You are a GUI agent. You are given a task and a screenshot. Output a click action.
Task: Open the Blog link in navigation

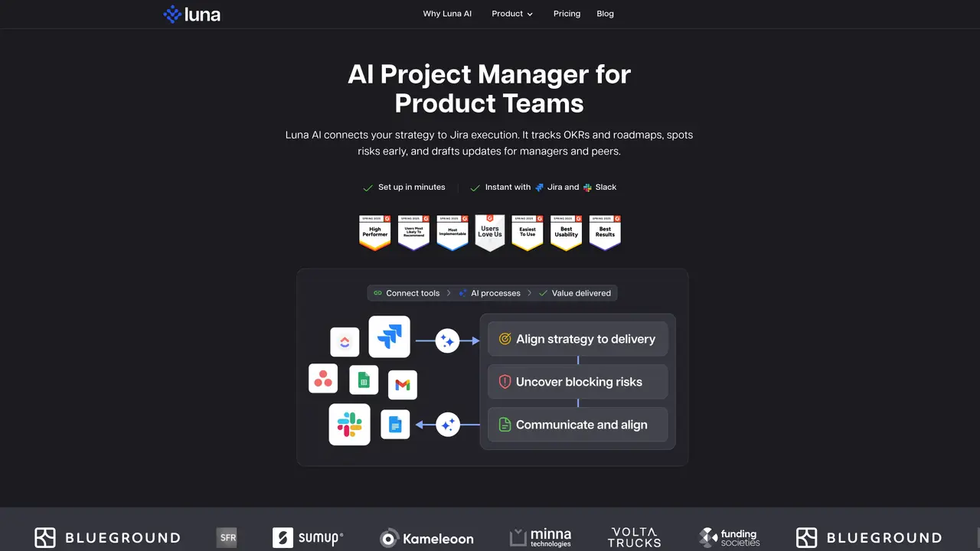605,14
